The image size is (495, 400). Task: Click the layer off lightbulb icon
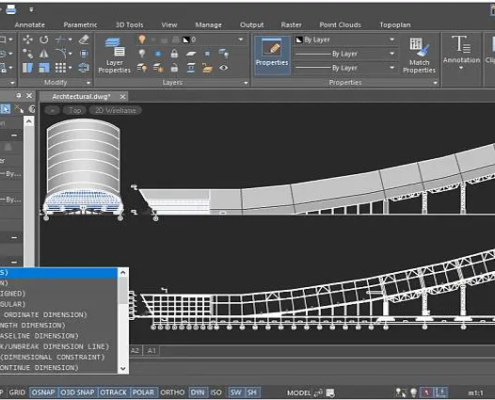point(142,54)
